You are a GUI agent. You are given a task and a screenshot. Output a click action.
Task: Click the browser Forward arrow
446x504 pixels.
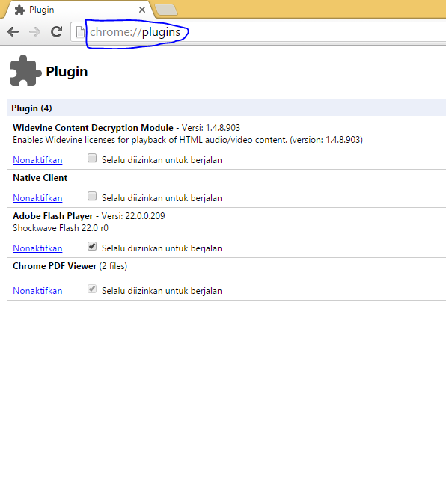pos(34,32)
